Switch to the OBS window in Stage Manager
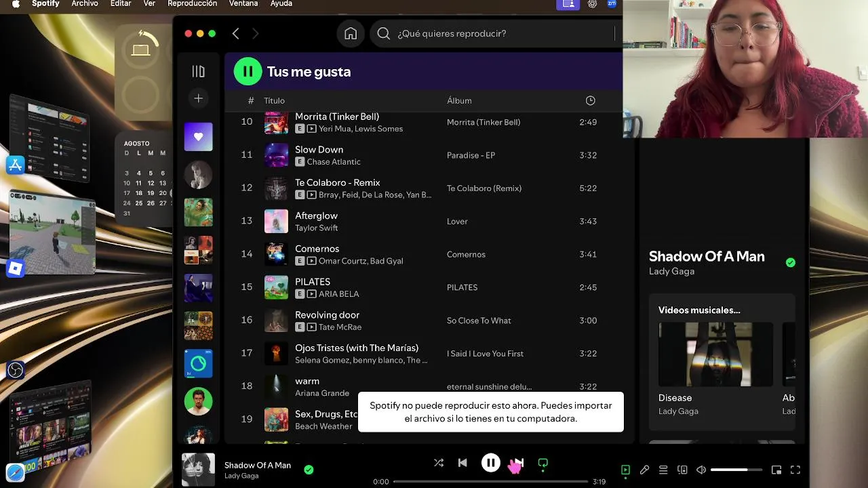The width and height of the screenshot is (868, 488). tap(16, 370)
